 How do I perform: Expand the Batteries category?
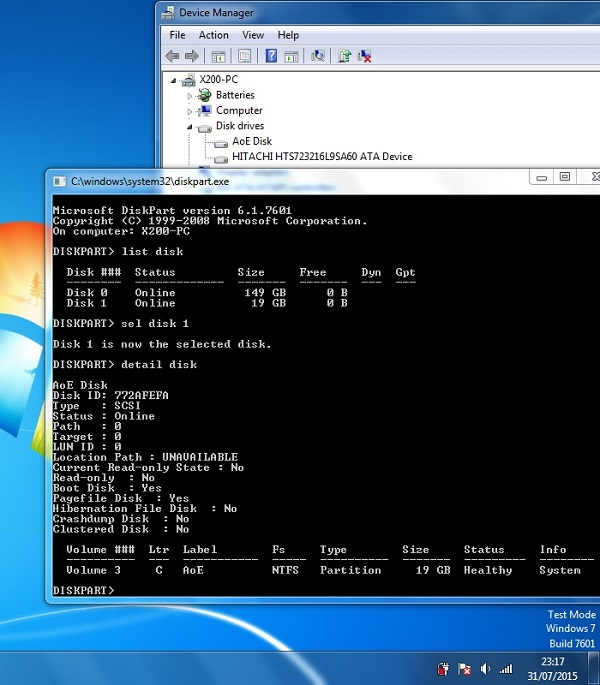pos(189,96)
